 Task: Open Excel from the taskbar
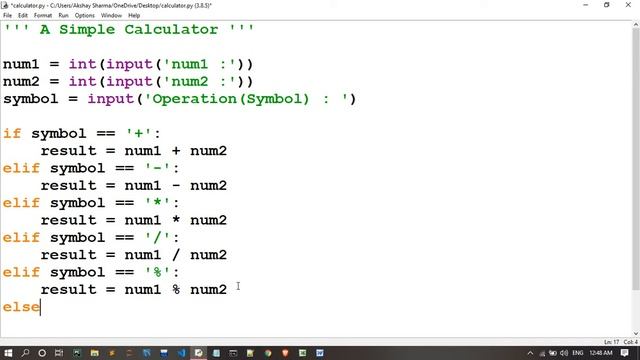(x=302, y=353)
